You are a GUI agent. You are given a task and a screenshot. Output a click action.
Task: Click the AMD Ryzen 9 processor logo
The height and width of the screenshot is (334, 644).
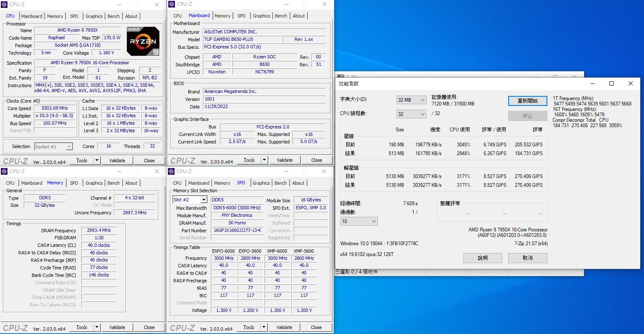coord(143,41)
